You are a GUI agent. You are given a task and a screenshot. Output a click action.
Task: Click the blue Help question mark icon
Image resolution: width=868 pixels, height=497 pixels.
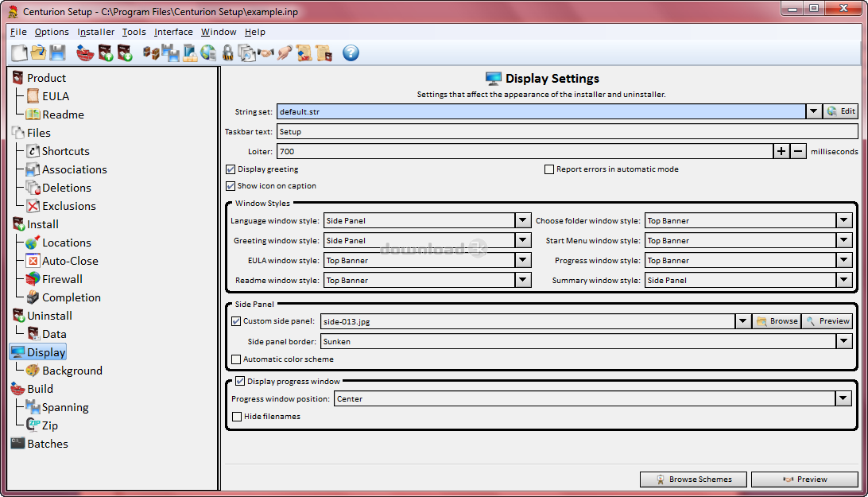(x=351, y=53)
